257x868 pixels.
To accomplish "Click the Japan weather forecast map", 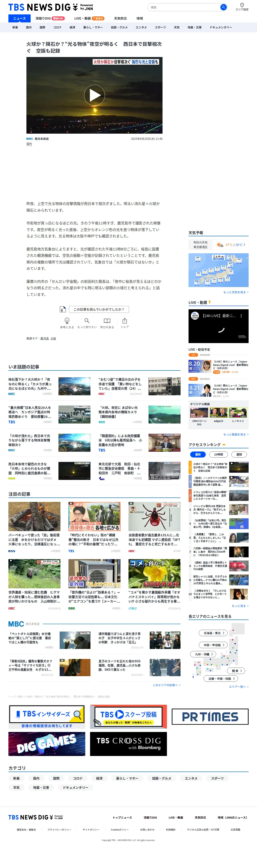I will [219, 270].
